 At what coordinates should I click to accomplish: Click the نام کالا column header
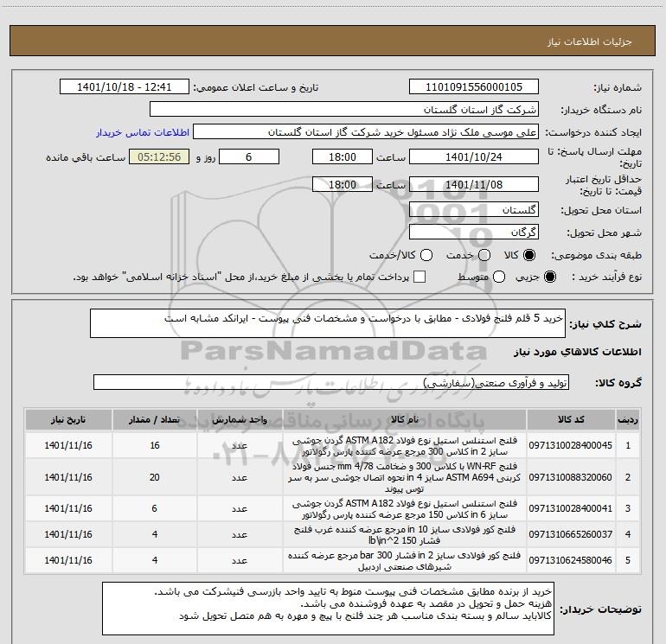click(405, 419)
